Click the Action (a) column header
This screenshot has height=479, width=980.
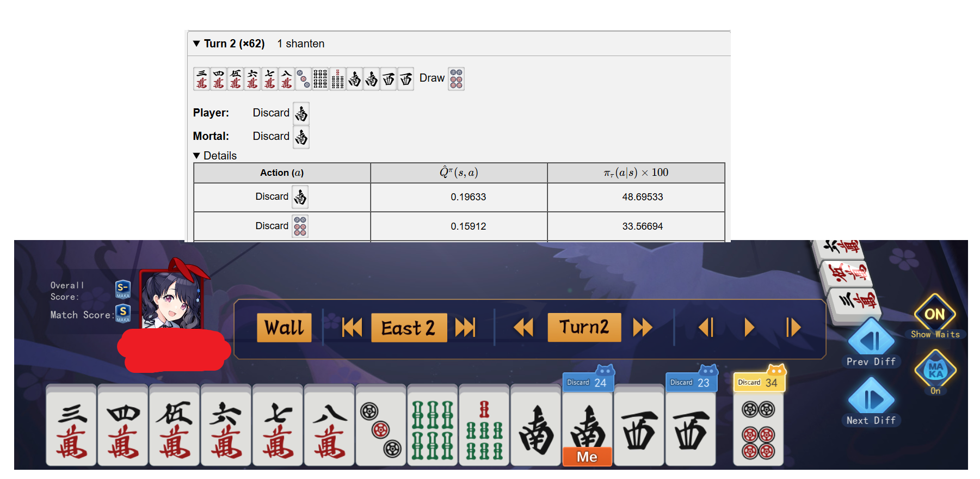(282, 173)
